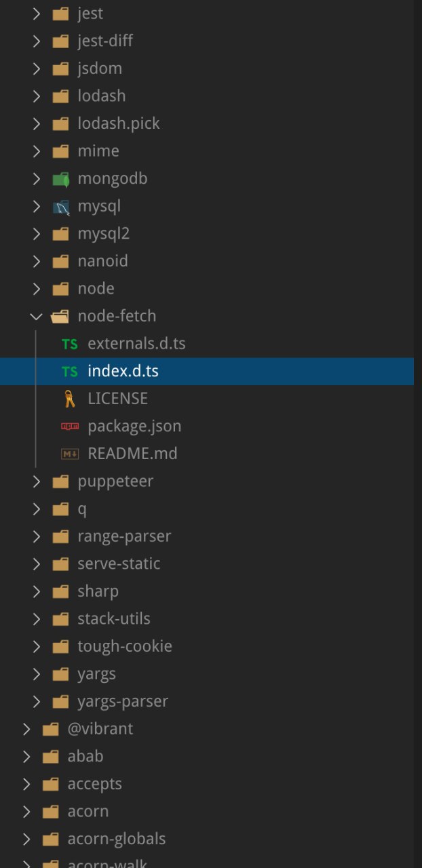
Task: Select the lodash.pick folder name
Action: (119, 124)
